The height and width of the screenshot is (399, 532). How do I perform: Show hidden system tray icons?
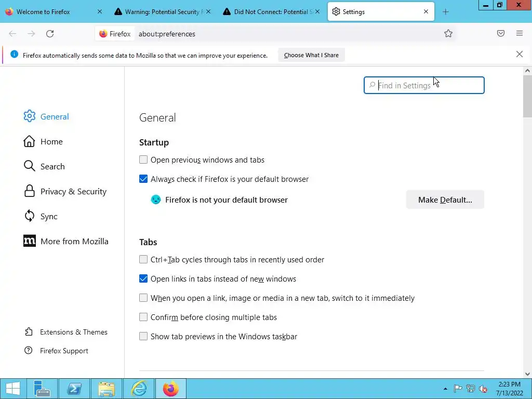(x=445, y=389)
